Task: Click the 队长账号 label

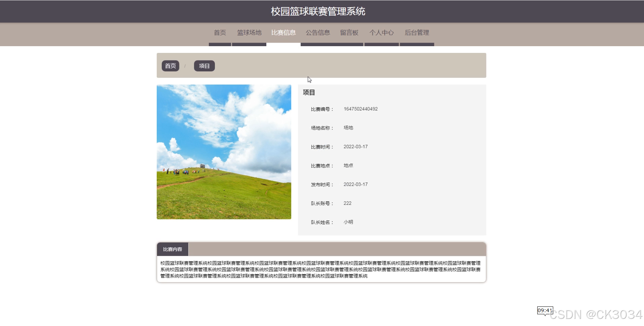Action: point(322,203)
